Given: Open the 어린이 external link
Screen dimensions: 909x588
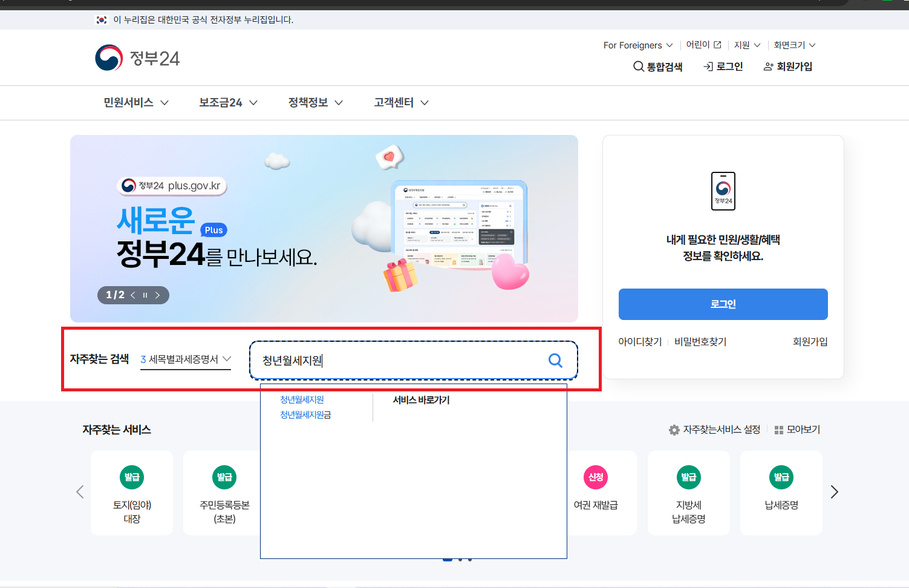Looking at the screenshot, I should point(704,45).
